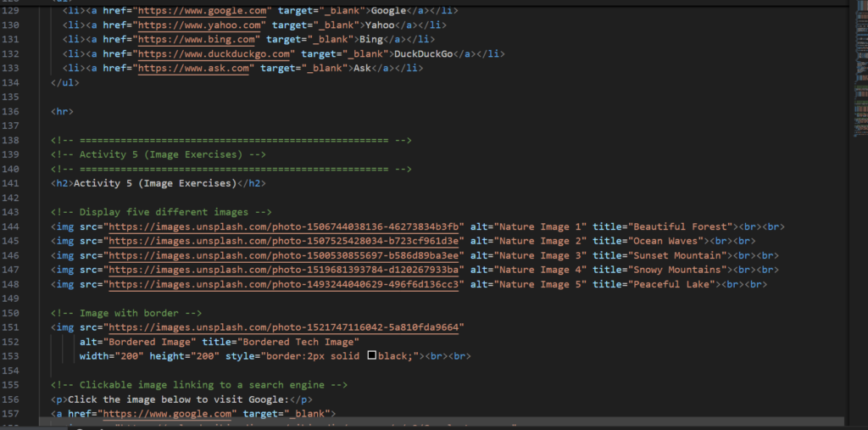
Task: Place cursor in the Activity 5 h2 heading text
Action: 154,183
